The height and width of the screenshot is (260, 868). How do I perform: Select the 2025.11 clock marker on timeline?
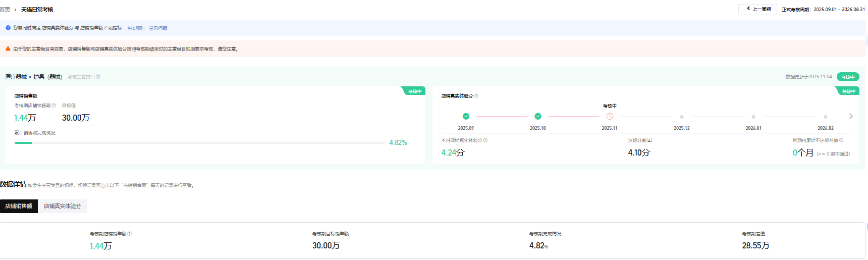610,117
